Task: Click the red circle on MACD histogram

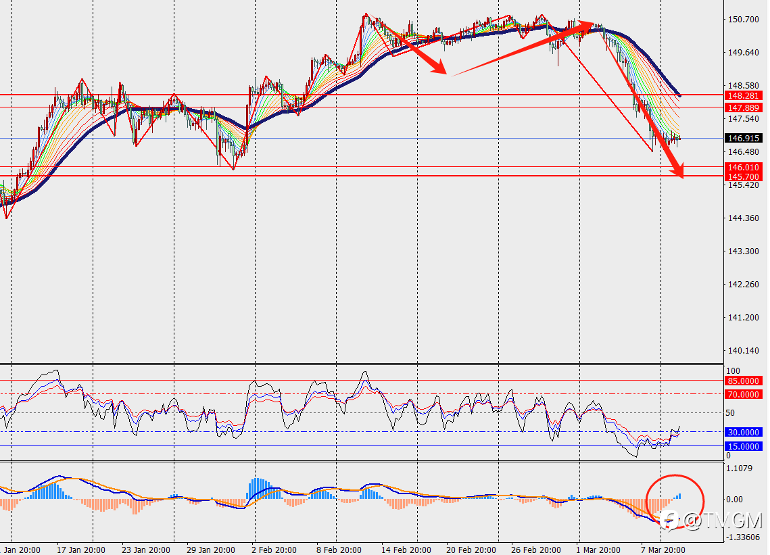Action: (675, 502)
